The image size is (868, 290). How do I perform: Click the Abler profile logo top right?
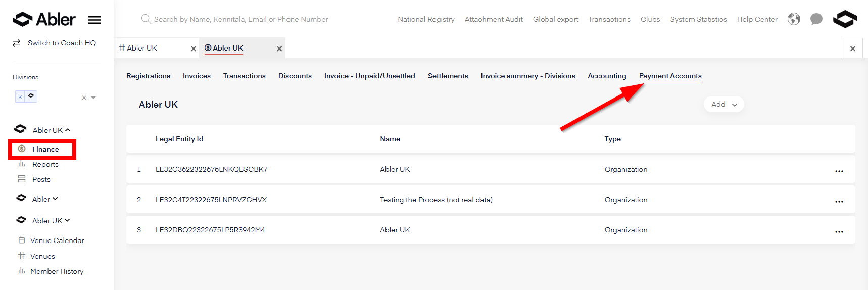pos(845,19)
